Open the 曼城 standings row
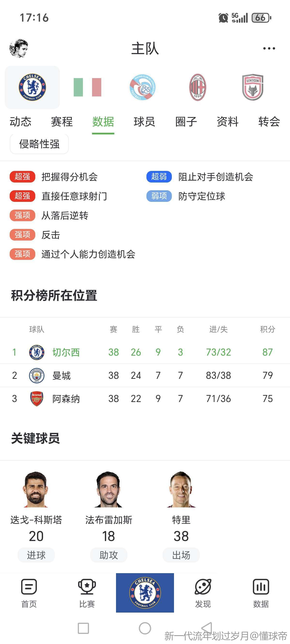The image size is (290, 644). pos(145,375)
